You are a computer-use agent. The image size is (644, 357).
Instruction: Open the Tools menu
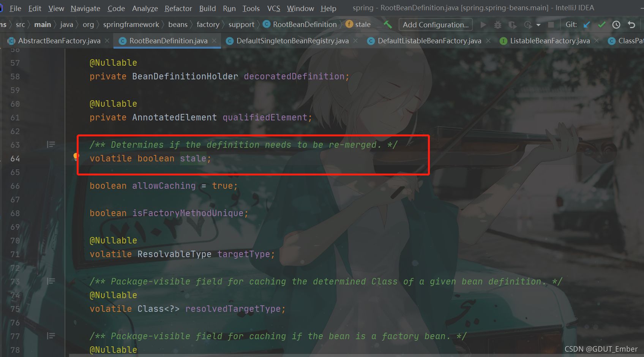(251, 8)
